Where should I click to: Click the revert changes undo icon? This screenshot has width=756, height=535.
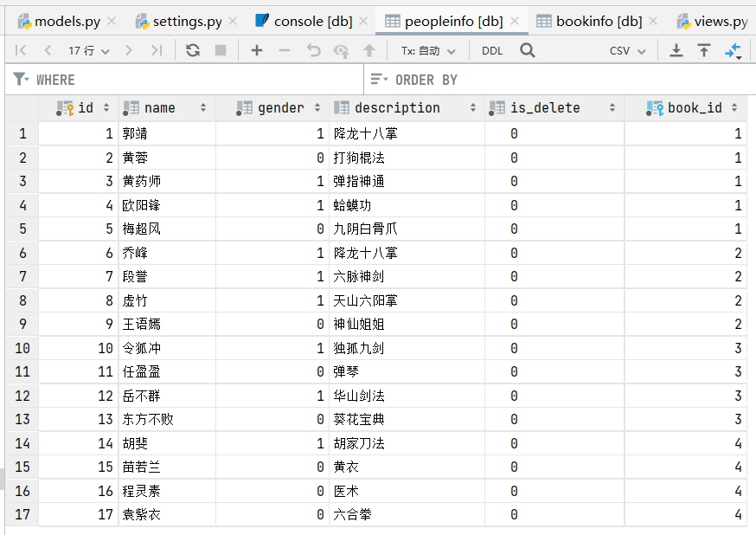313,50
